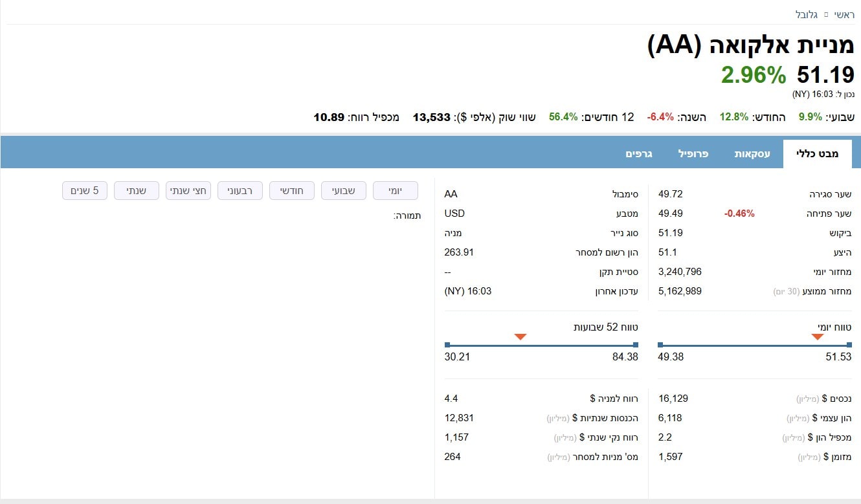The height and width of the screenshot is (504, 861).
Task: Click the equity multiple value '2.2'
Action: click(x=665, y=437)
